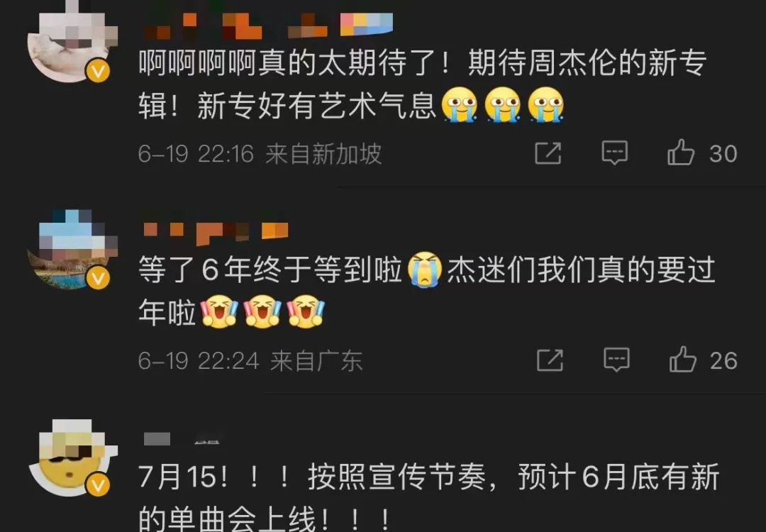The image size is (766, 532).
Task: Open the username above the 7月15 comment
Action: (183, 438)
